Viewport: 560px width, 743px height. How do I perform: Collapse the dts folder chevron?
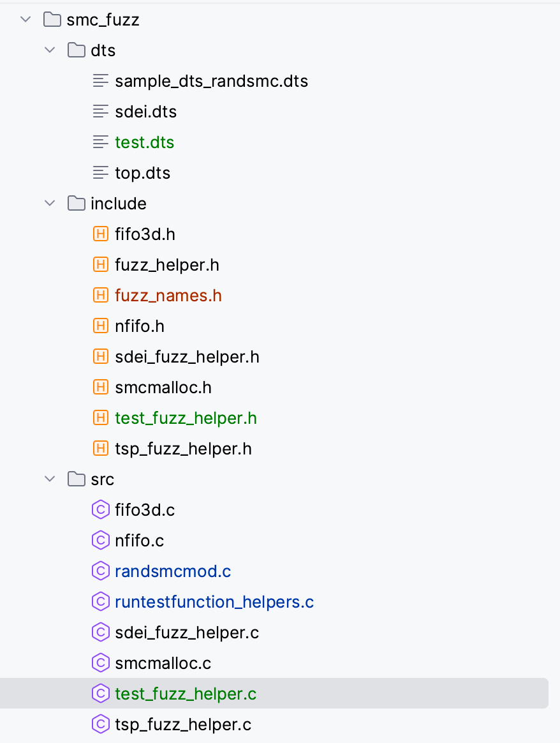tap(50, 50)
